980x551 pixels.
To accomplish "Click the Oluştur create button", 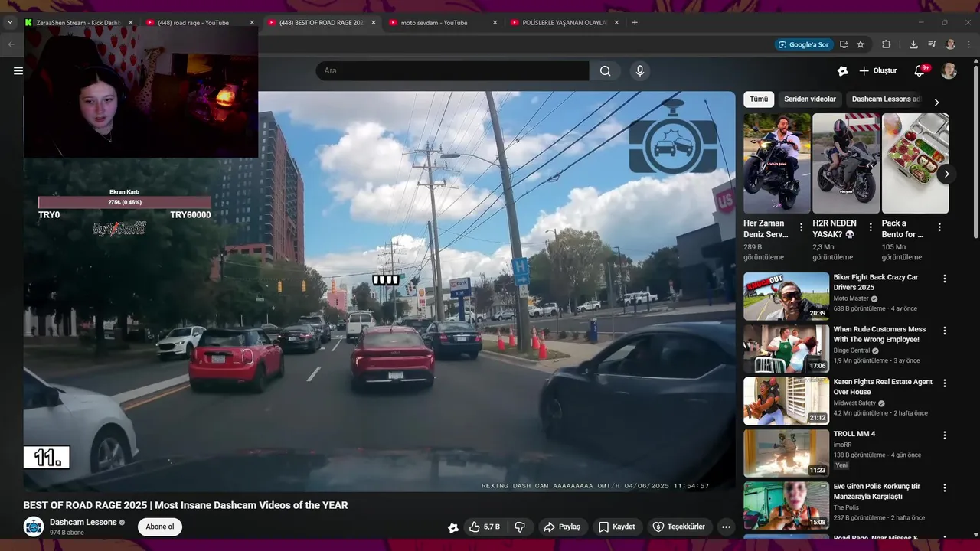I will 877,71.
